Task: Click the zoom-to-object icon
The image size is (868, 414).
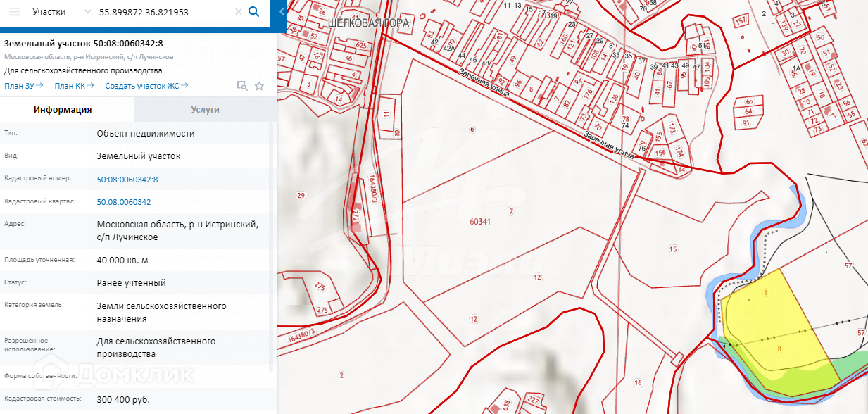Action: [242, 86]
